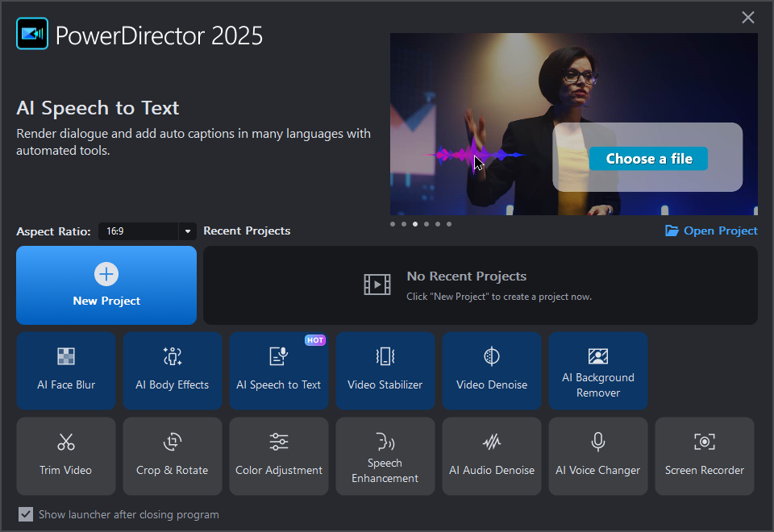Image resolution: width=774 pixels, height=532 pixels.
Task: Click the Open Project link
Action: [711, 231]
